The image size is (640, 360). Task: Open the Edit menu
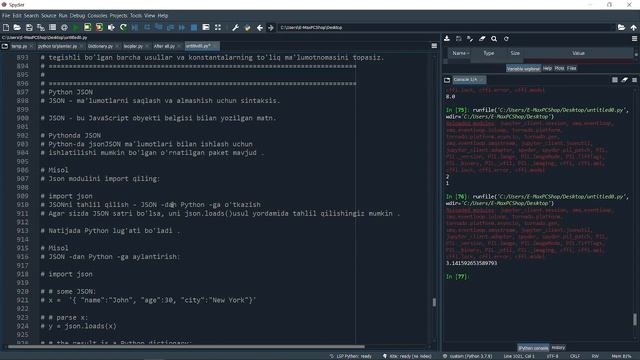(x=17, y=16)
